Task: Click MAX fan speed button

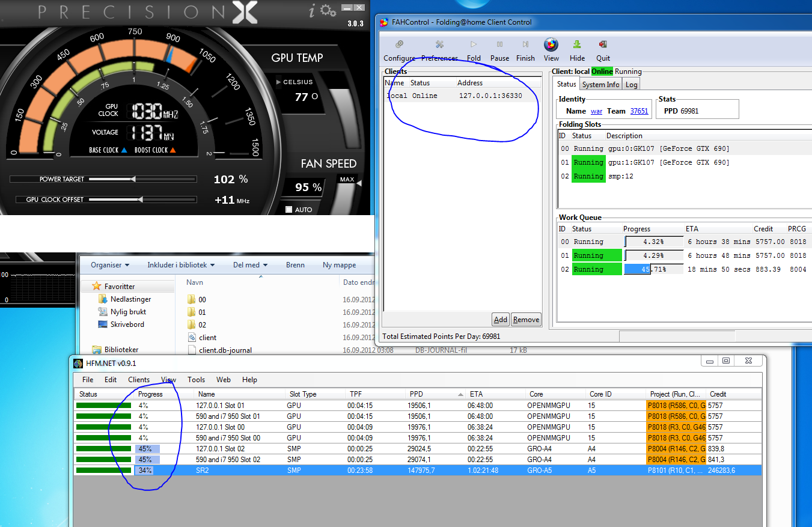Action: coord(347,179)
